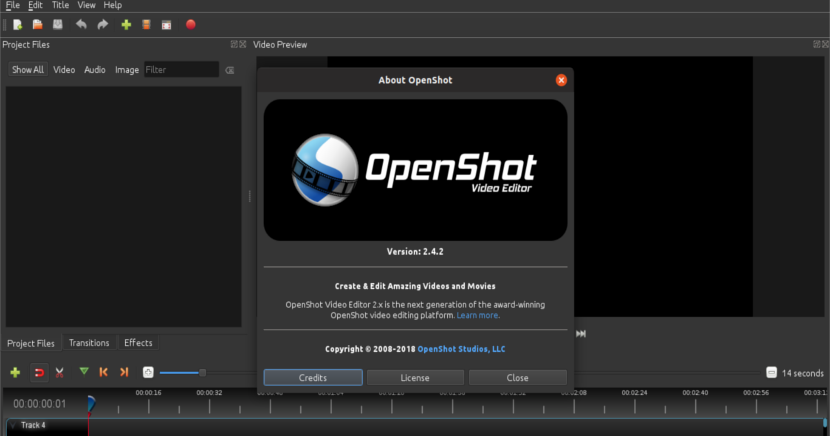Switch to the Transitions tab

click(89, 343)
